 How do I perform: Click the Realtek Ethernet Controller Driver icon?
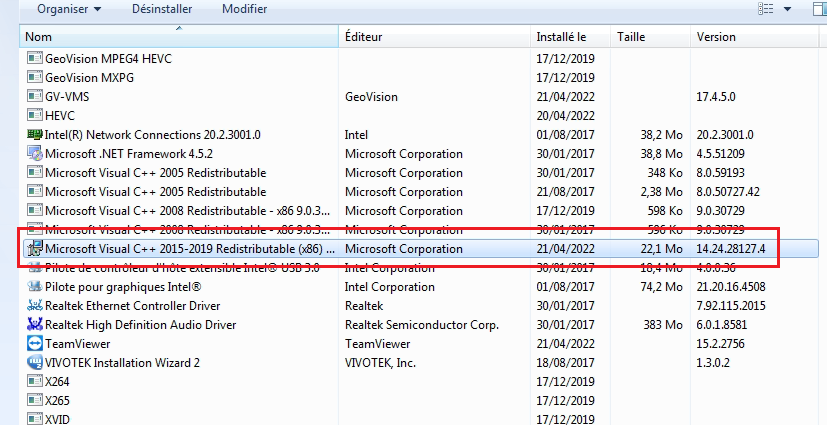(35, 306)
